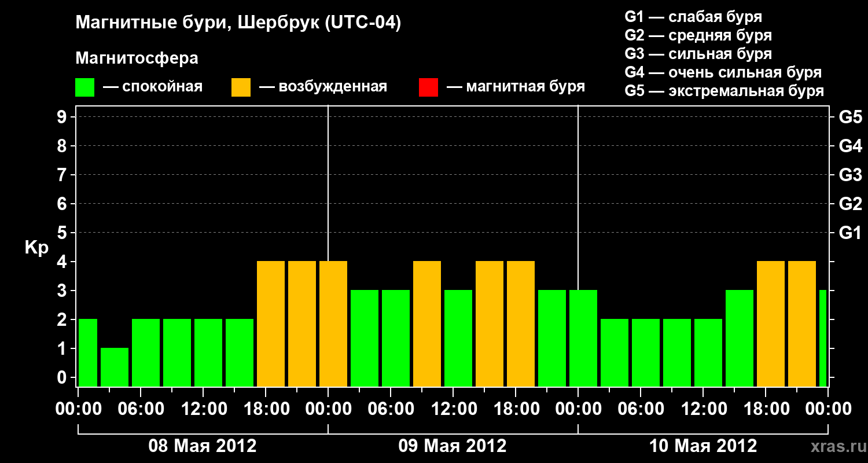
Task: Click the '12:00' time label for 08 Мая
Action: pos(203,409)
